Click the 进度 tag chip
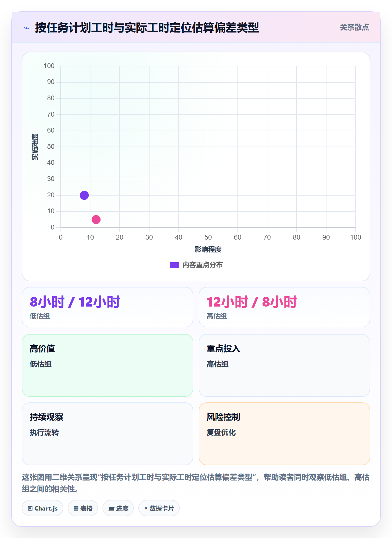Viewport: 392px width, 538px height. [x=118, y=508]
